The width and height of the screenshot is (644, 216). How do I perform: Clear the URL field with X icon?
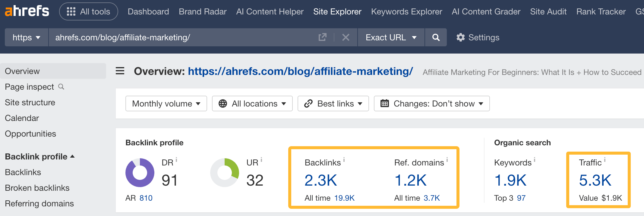(x=346, y=37)
